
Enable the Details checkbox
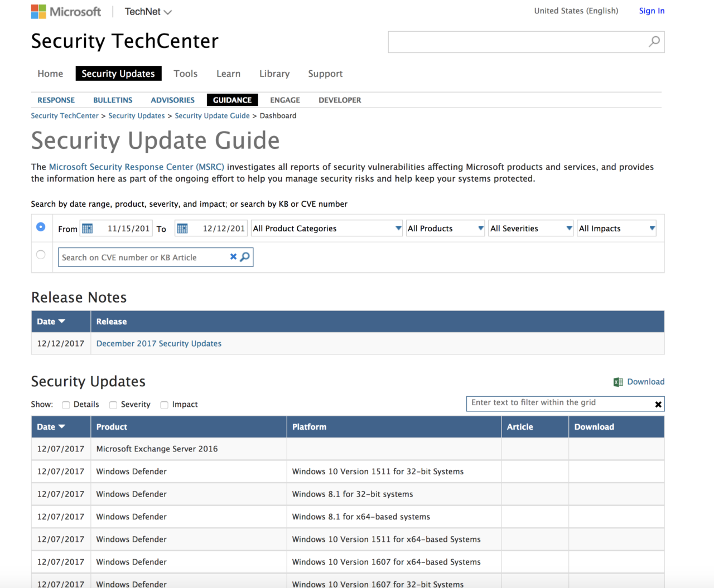(x=66, y=405)
